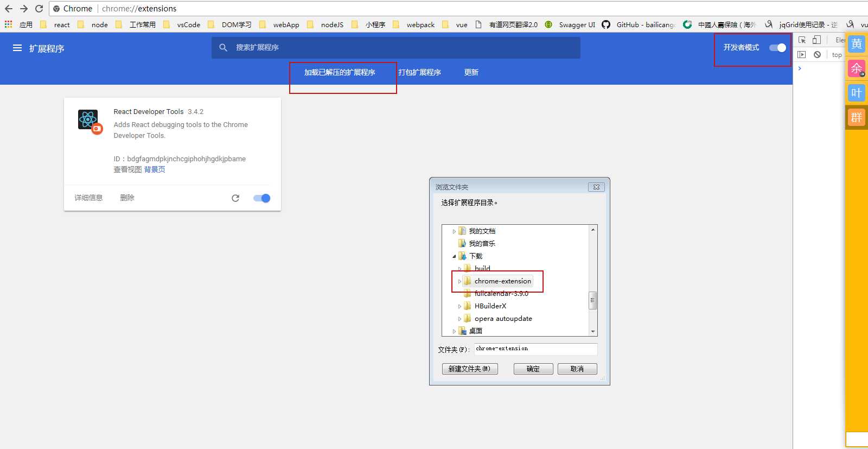Expand the HBuilderX folder arrow

point(459,306)
